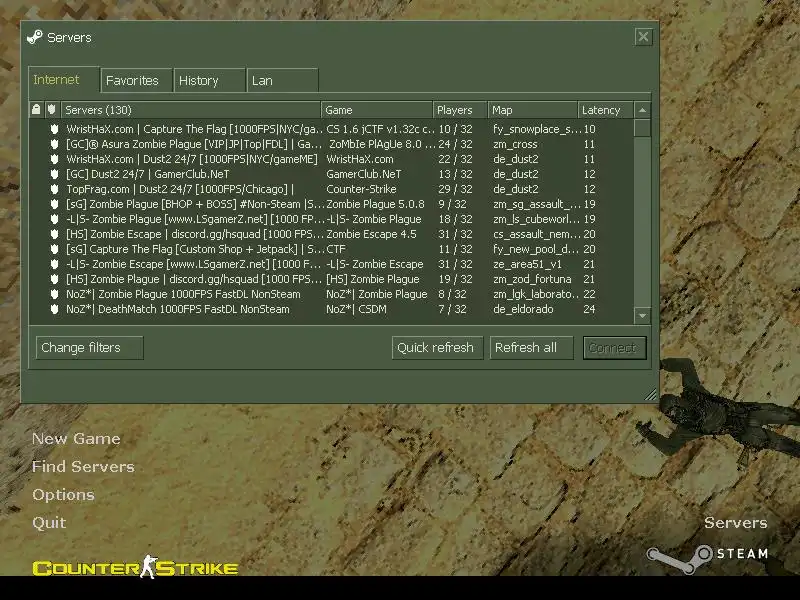Open the History tab

pos(209,81)
